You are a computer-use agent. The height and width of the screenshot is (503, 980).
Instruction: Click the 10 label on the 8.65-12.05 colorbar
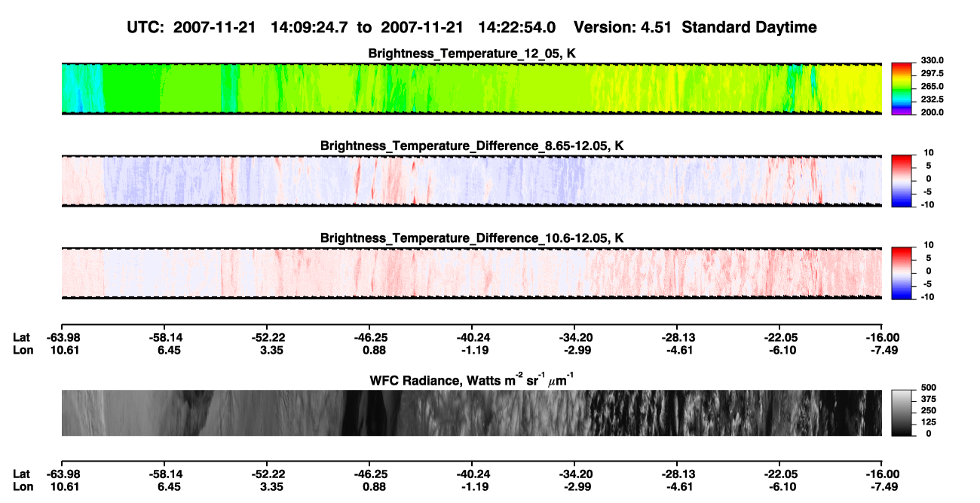point(929,152)
